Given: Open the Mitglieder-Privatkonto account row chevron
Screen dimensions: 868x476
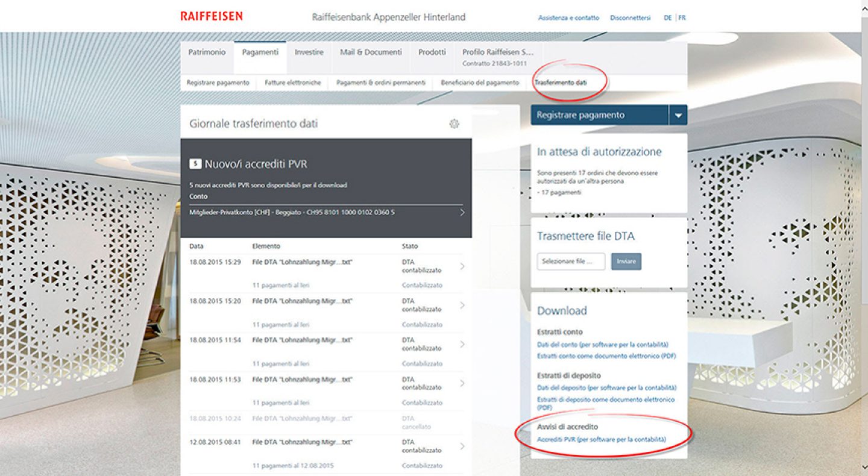Looking at the screenshot, I should click(x=462, y=212).
